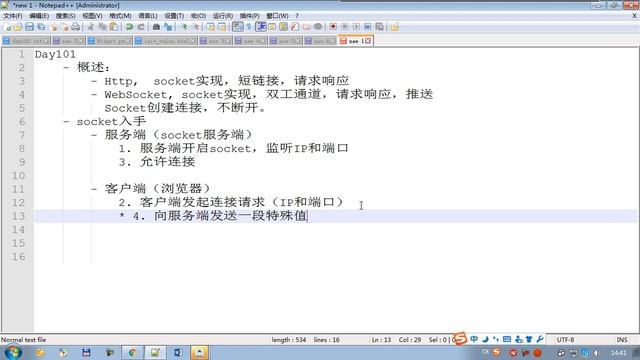Click line 9 text '3. 允许连接'
The width and height of the screenshot is (640, 360).
157,162
